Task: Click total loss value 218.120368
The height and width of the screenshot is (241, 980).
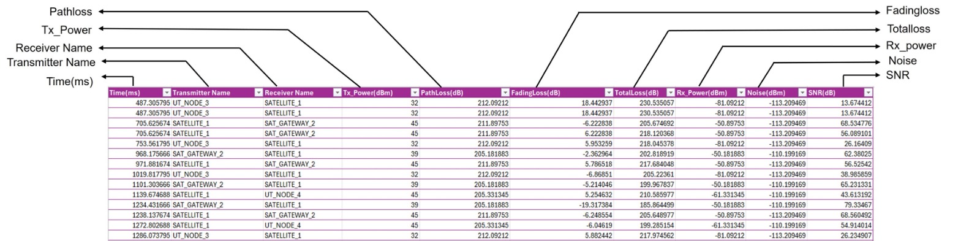Action: pyautogui.click(x=657, y=134)
